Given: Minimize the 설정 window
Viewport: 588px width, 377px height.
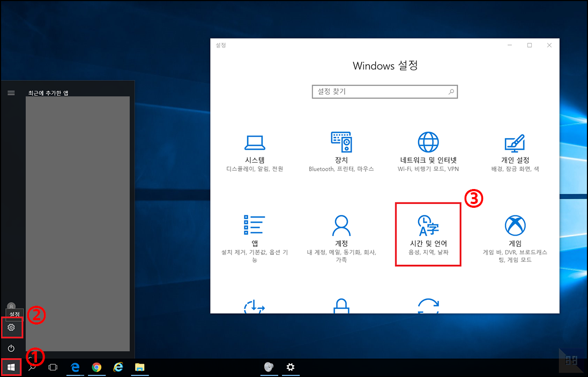Looking at the screenshot, I should [510, 46].
